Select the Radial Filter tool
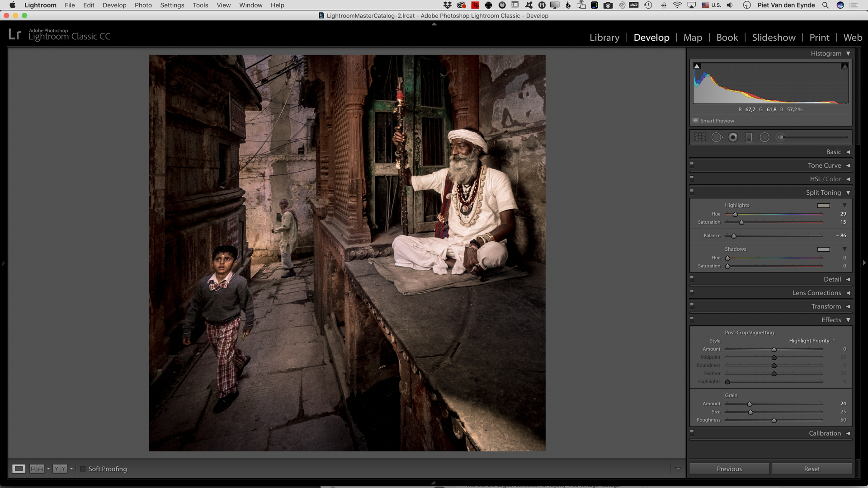The height and width of the screenshot is (488, 868). point(764,137)
